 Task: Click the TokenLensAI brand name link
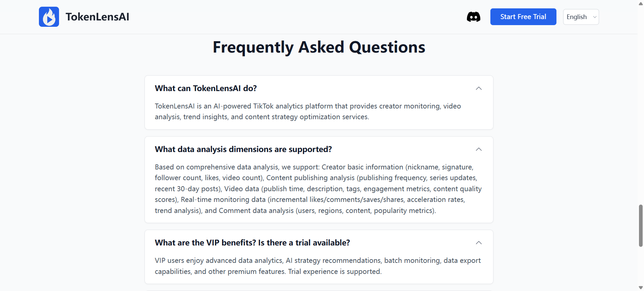(x=97, y=17)
